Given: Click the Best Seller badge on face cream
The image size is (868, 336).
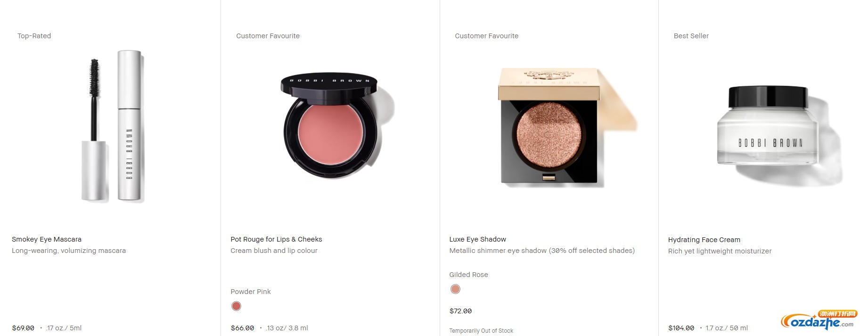Looking at the screenshot, I should click(x=691, y=36).
